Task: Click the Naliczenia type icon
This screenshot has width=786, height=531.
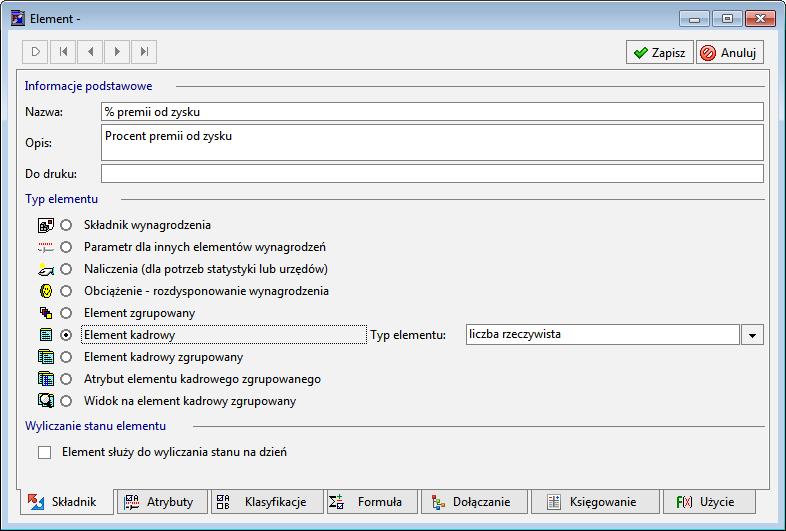Action: coord(46,269)
